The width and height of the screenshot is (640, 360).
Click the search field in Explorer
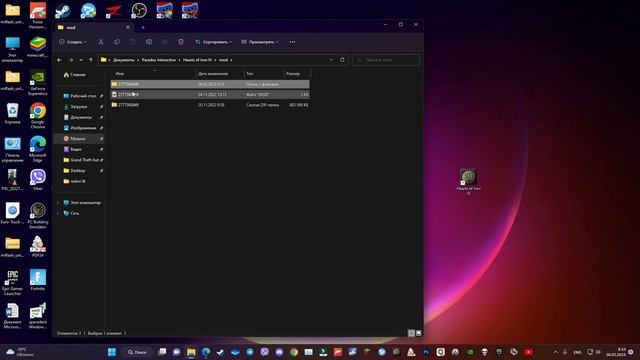pyautogui.click(x=386, y=60)
